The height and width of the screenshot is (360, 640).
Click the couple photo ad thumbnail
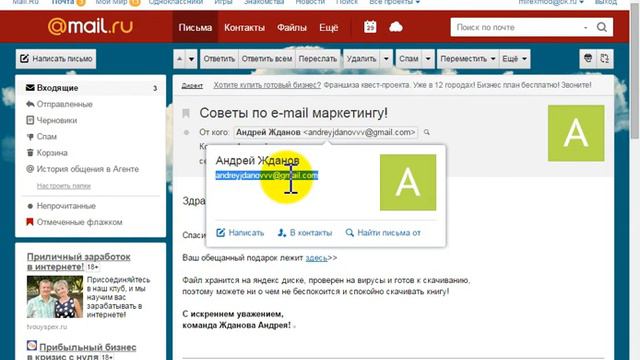(x=55, y=297)
